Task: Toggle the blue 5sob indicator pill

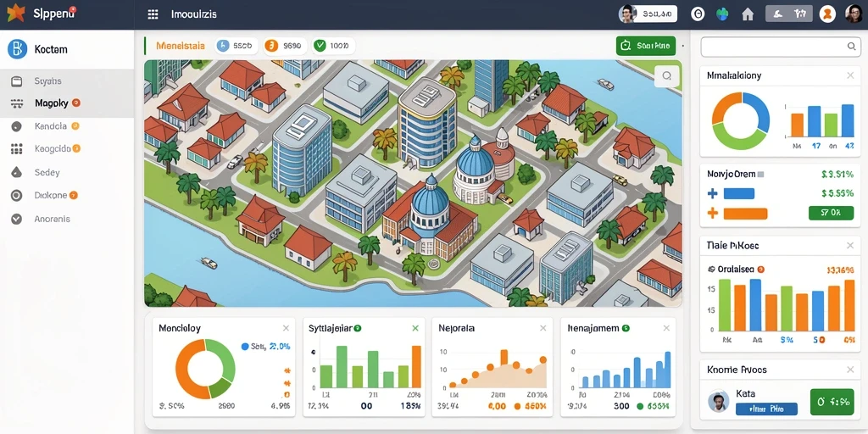Action: (x=236, y=46)
